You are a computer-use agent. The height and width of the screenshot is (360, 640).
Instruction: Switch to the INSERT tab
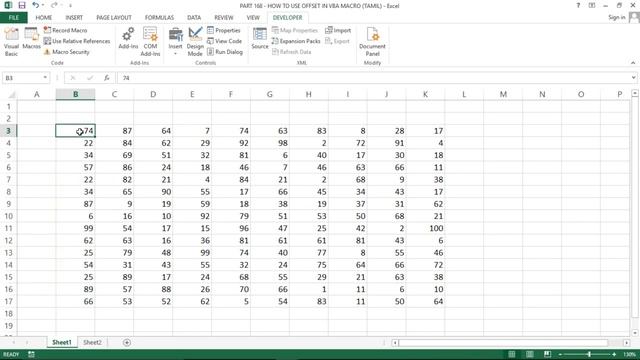coord(74,18)
